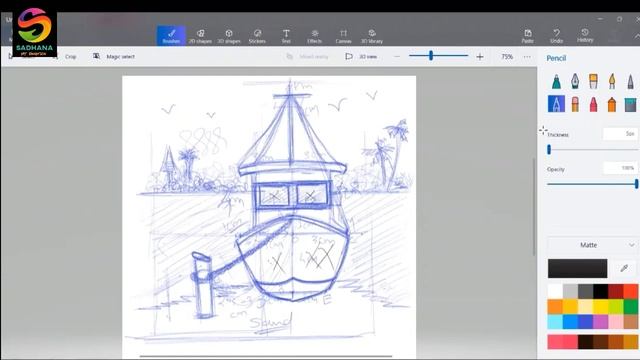Screen dimensions: 640x360
Task: Click the canvas horizontal scrollbar
Action: click(x=266, y=356)
